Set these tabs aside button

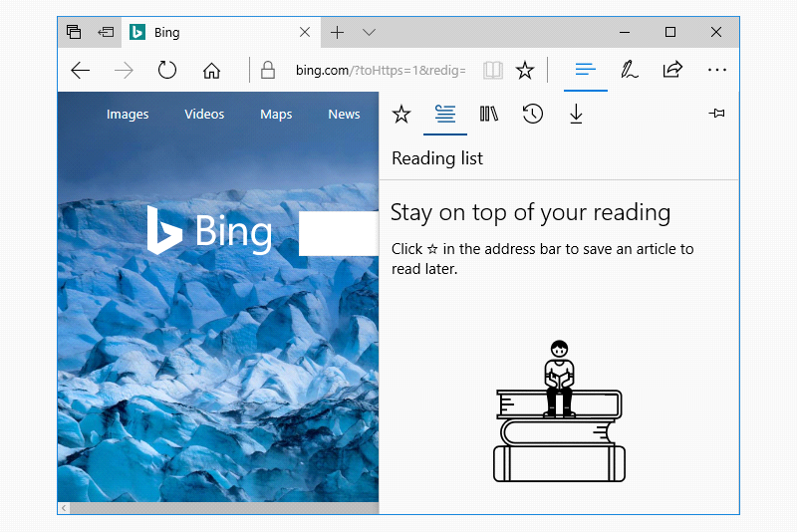click(x=106, y=32)
